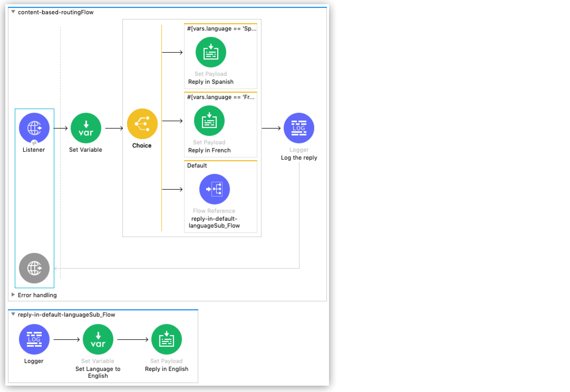The height and width of the screenshot is (392, 570).
Task: Select the 'Log the reply' Logger icon
Action: tap(298, 128)
